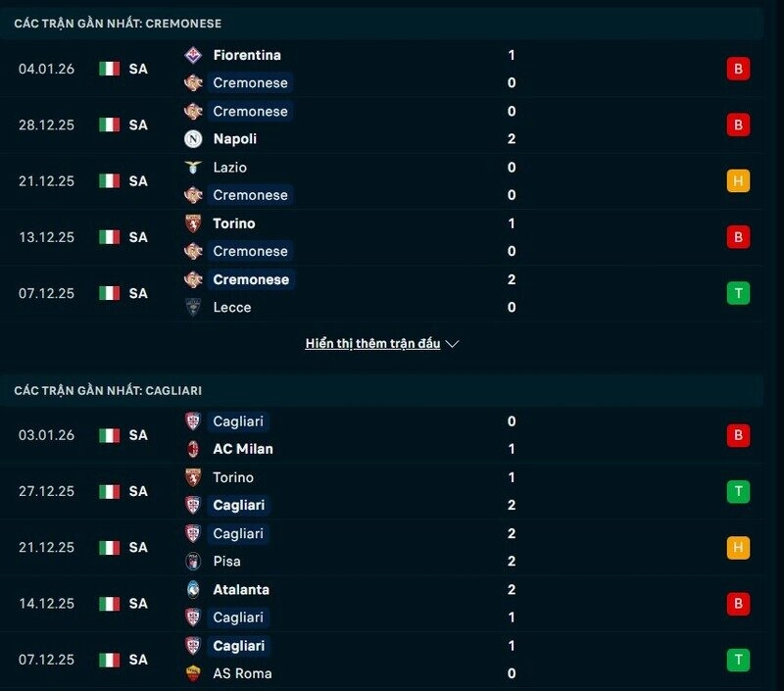This screenshot has width=784, height=691.
Task: Click the Cagliari team name in the AS Roma row
Action: [240, 645]
